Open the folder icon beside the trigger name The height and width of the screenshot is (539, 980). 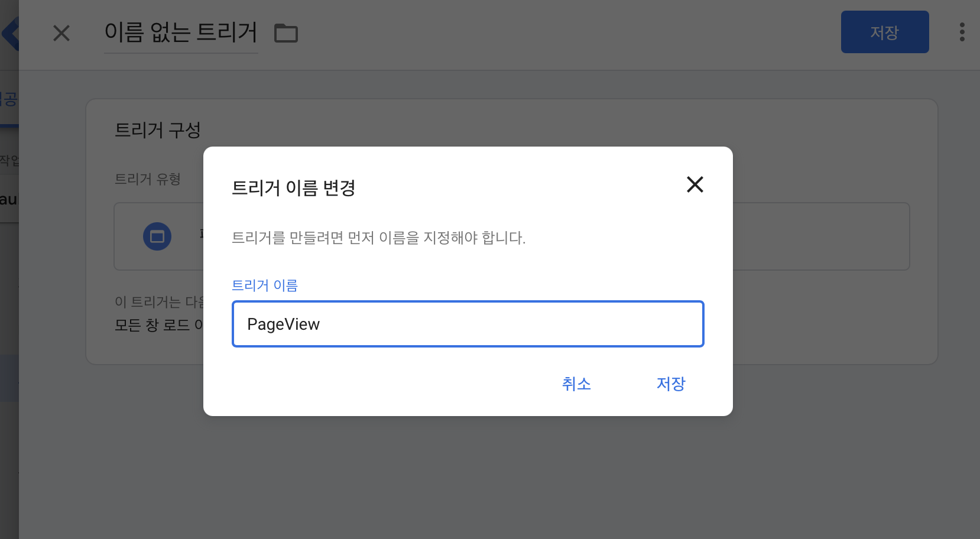(x=286, y=34)
